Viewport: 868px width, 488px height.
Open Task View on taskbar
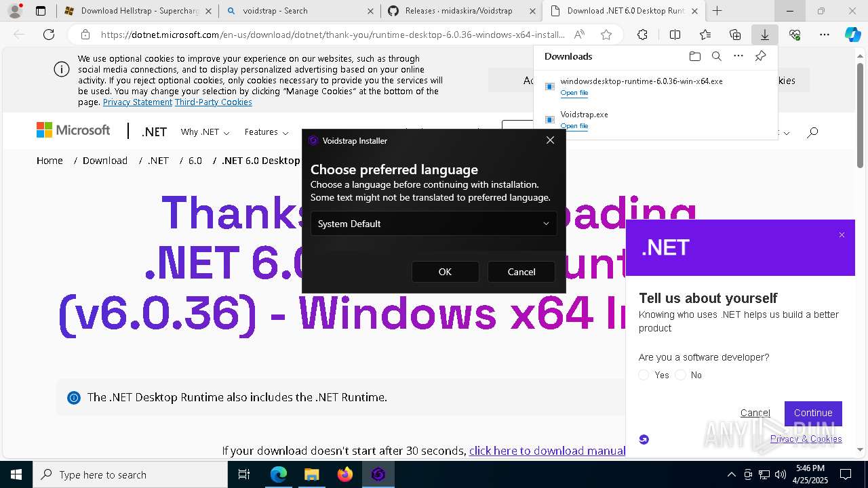245,474
